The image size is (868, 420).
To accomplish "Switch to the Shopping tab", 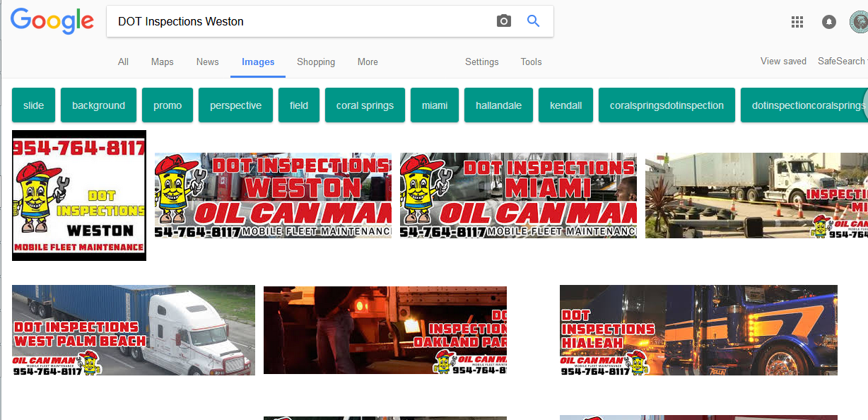I will point(316,62).
